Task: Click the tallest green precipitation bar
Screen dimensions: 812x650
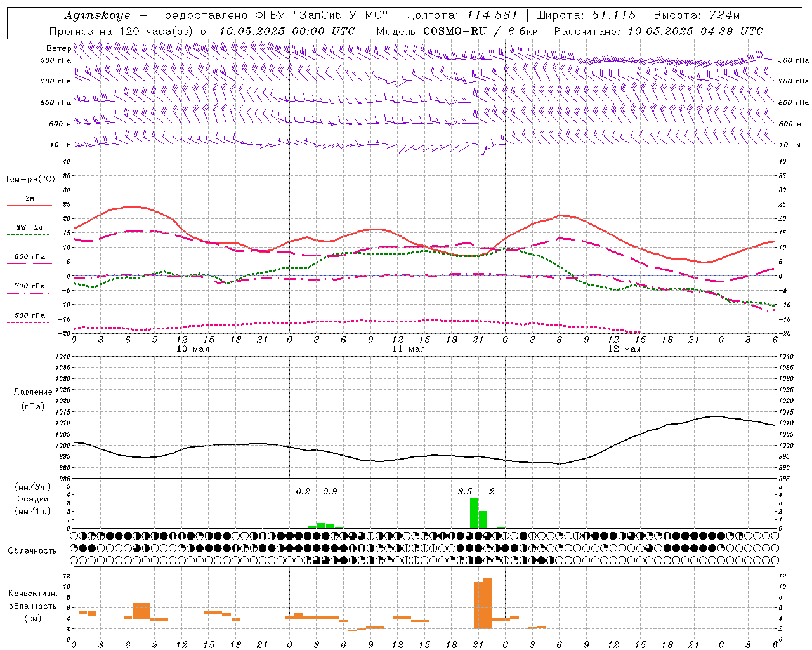Action: point(474,513)
